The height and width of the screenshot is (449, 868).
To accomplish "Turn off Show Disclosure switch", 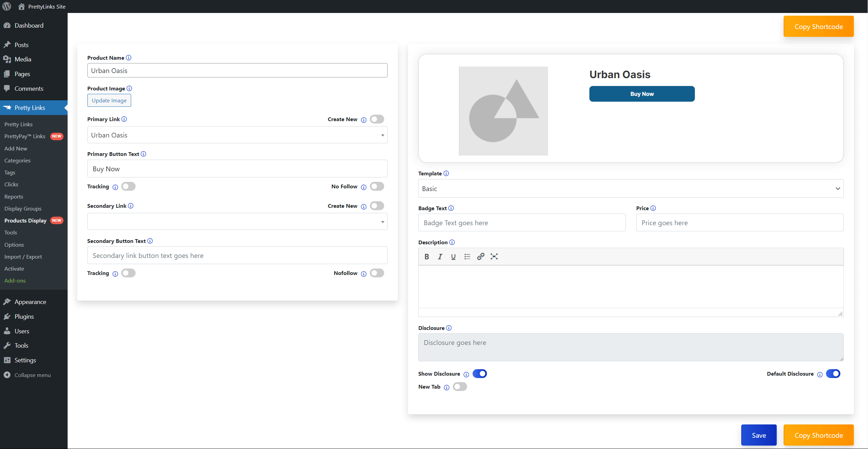I will tap(479, 374).
